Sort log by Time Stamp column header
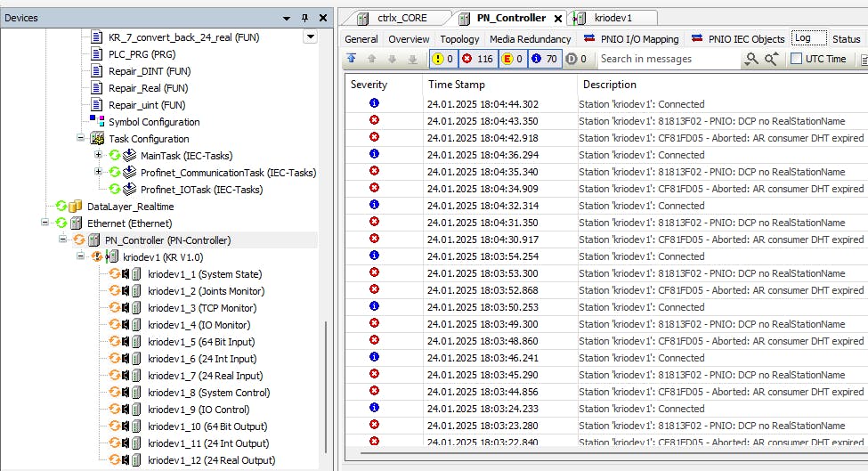Viewport: 868px width, 471px height. (x=457, y=85)
